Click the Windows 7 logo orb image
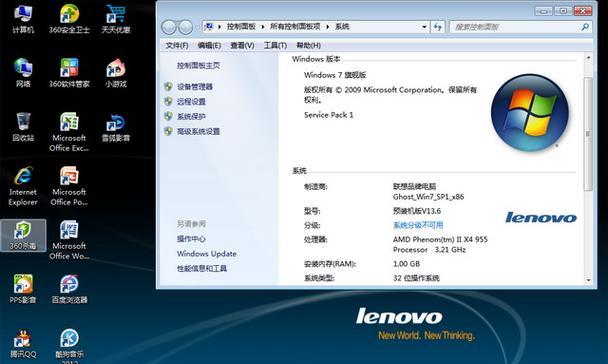This screenshot has height=364, width=608. [x=530, y=112]
